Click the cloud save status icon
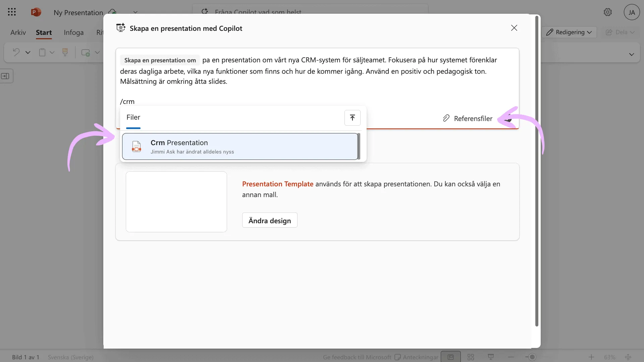The width and height of the screenshot is (644, 362). (x=113, y=12)
